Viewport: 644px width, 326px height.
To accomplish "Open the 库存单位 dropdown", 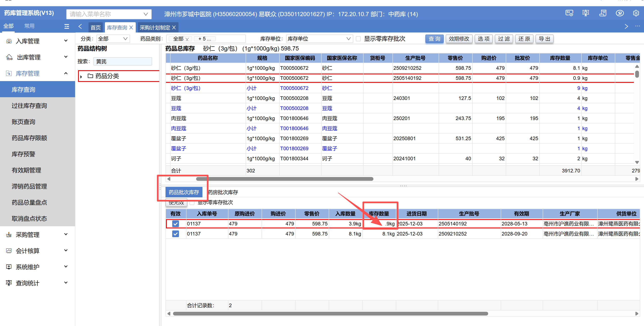I will 319,39.
